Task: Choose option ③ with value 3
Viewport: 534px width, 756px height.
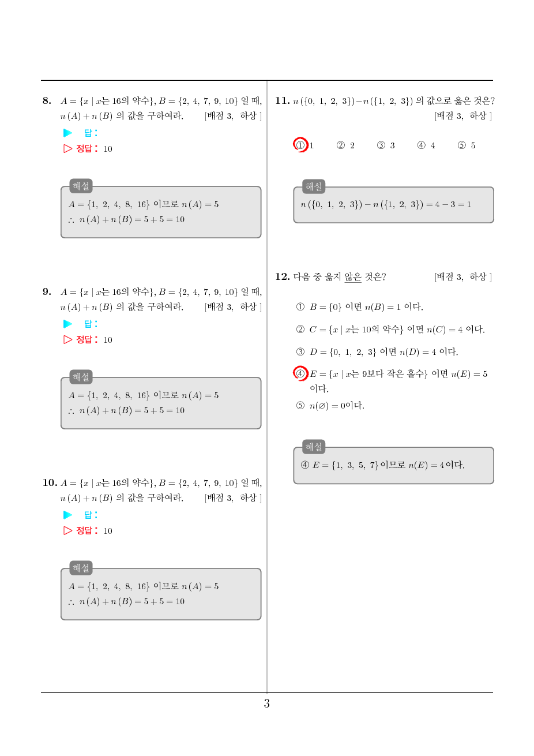Action: (x=386, y=145)
